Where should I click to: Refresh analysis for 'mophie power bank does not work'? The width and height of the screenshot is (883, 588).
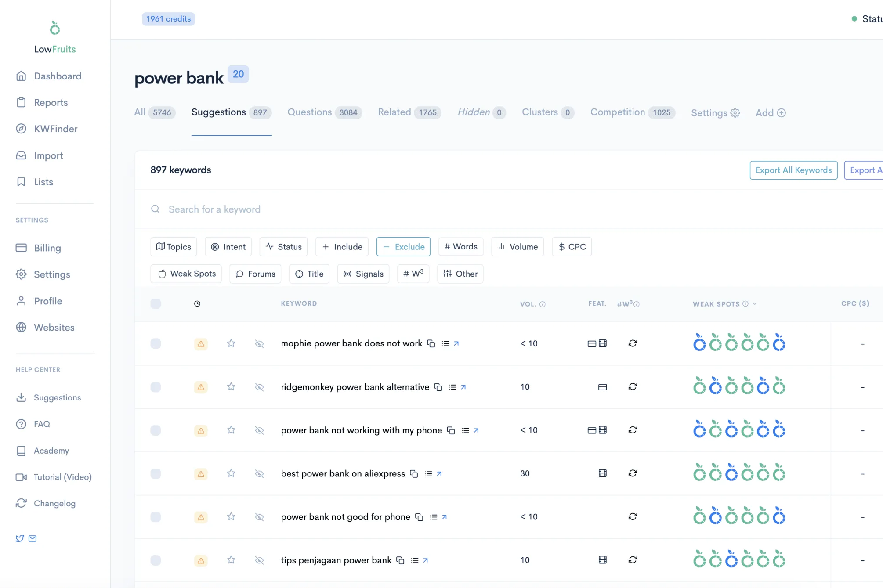click(x=633, y=343)
